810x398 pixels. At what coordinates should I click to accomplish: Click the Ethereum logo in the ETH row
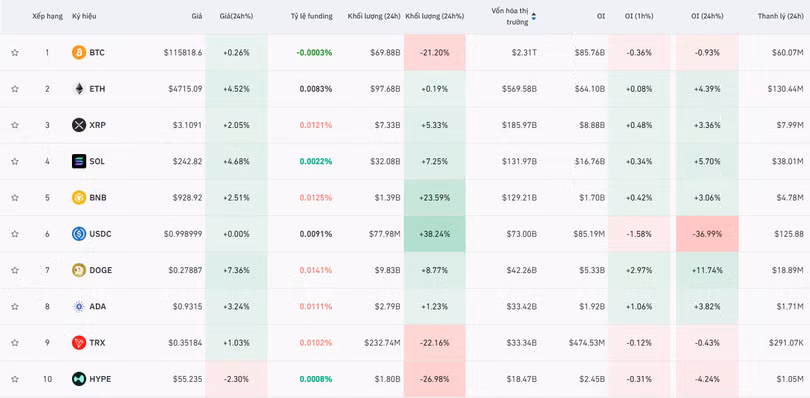coord(79,89)
